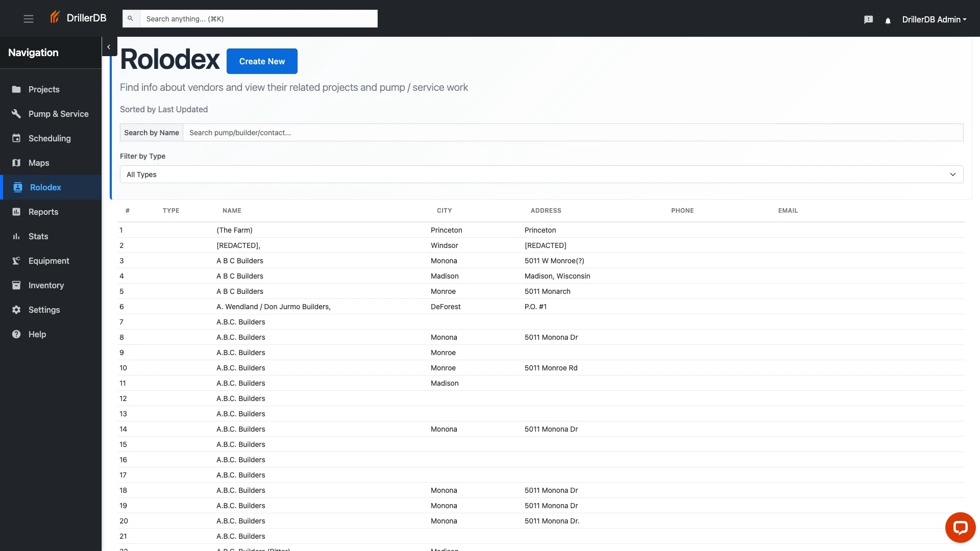Image resolution: width=980 pixels, height=551 pixels.
Task: Click the DrillerDB flame logo
Action: tap(55, 17)
